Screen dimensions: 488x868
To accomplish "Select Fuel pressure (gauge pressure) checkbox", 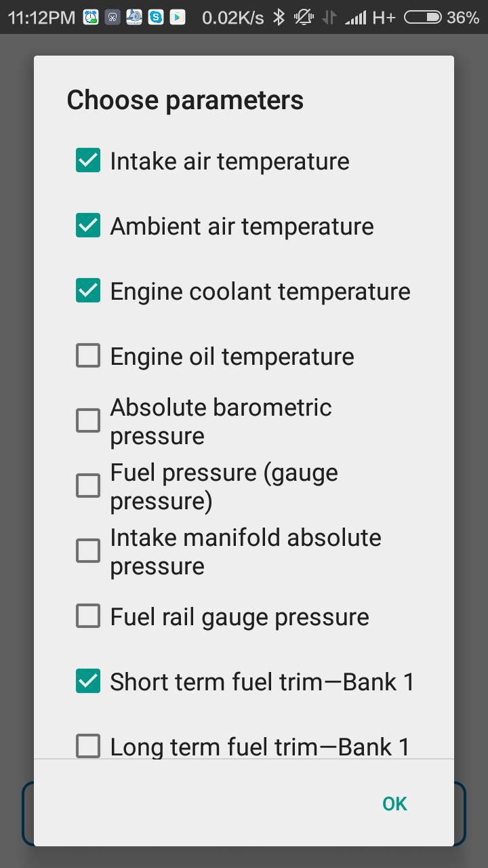I will coord(88,486).
